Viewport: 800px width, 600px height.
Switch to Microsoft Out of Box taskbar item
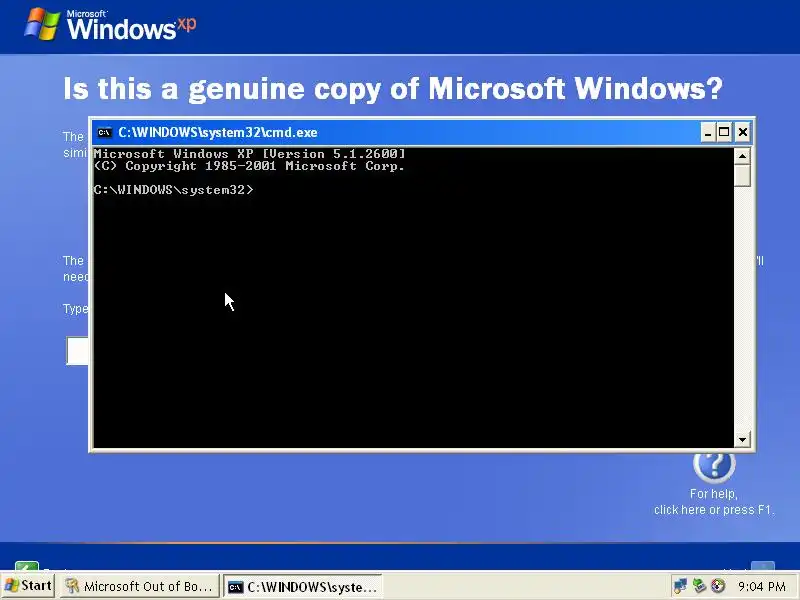click(139, 586)
